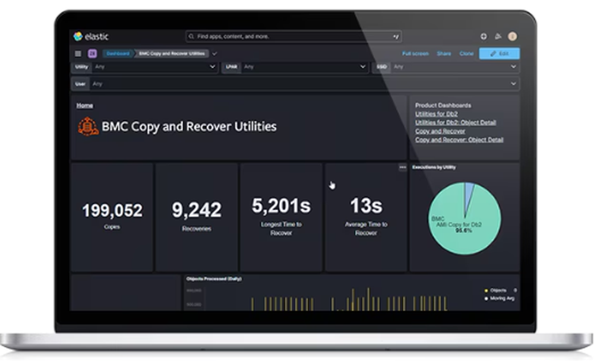Focus the Find apps, content search field
Screen dimensions: 594x364
click(293, 36)
